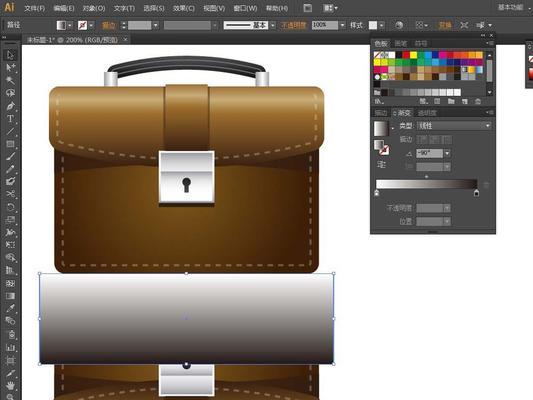
Task: Click the reverse gradient icon
Action: (382, 165)
